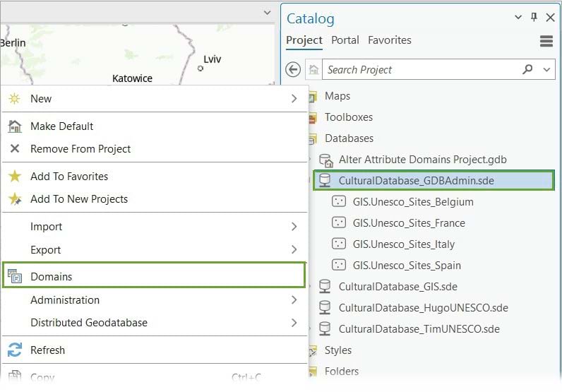This screenshot has width=562, height=392.
Task: Select CulturalDatabase_GDBAdmin.sde
Action: [434, 180]
